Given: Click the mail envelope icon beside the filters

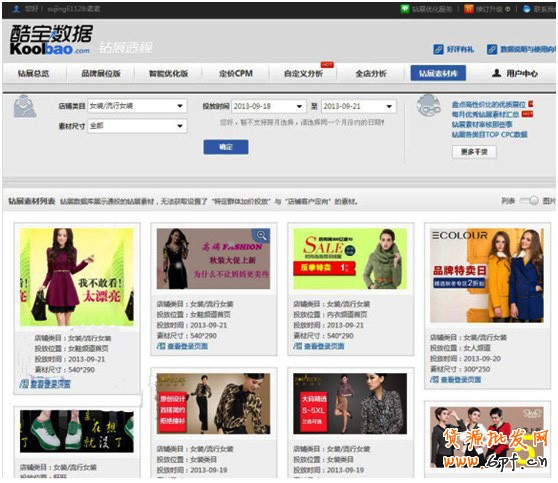Looking at the screenshot, I should pos(24,106).
